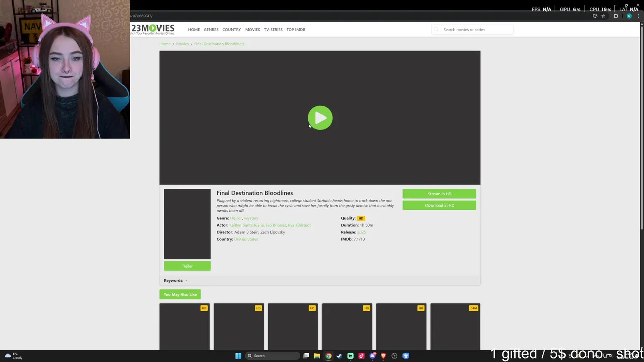Screen dimensions: 644x362
Task: Open the TV-SERIES menu item
Action: click(273, 29)
